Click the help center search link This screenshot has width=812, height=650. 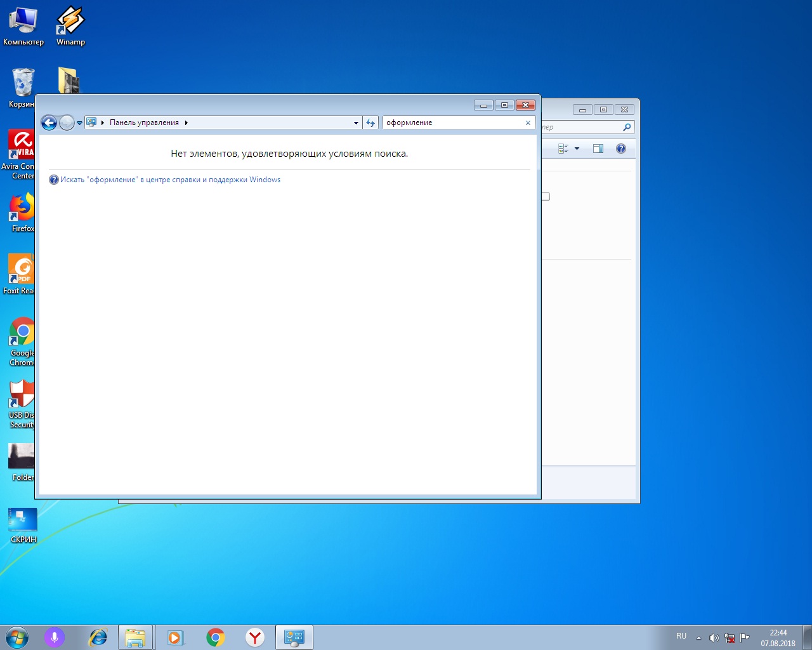click(x=170, y=180)
